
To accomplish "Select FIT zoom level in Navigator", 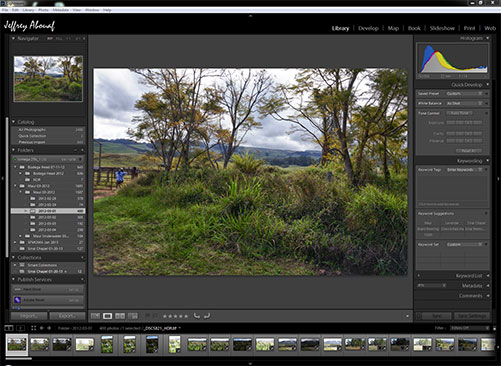I will 50,39.
